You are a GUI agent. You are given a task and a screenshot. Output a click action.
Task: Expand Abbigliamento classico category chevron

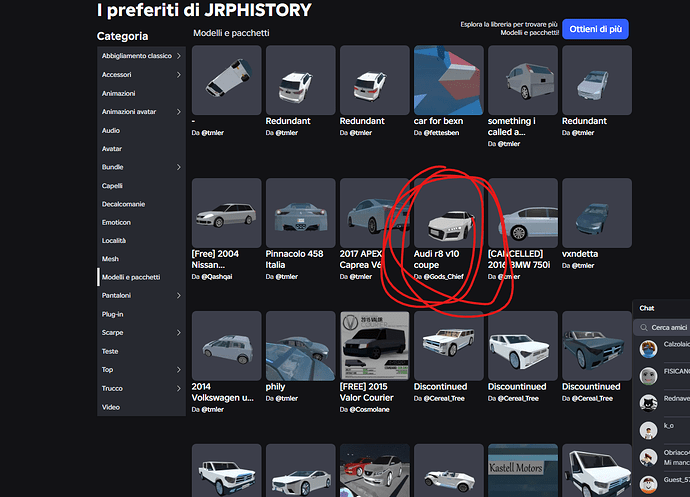(x=179, y=56)
